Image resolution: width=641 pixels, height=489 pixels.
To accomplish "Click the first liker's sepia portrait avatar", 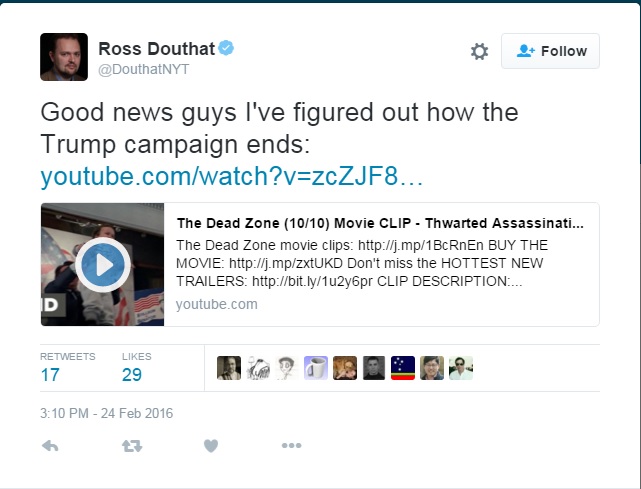I will point(229,368).
